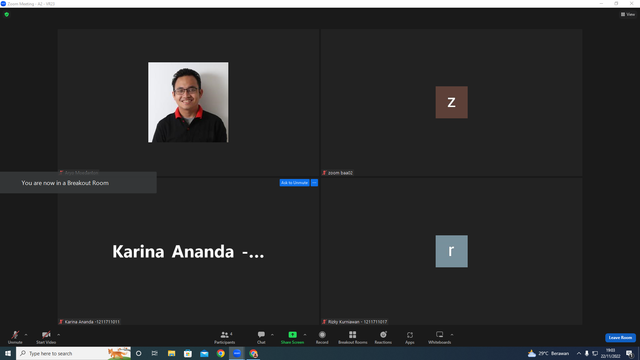Expand chat options arrow

[x=272, y=335]
